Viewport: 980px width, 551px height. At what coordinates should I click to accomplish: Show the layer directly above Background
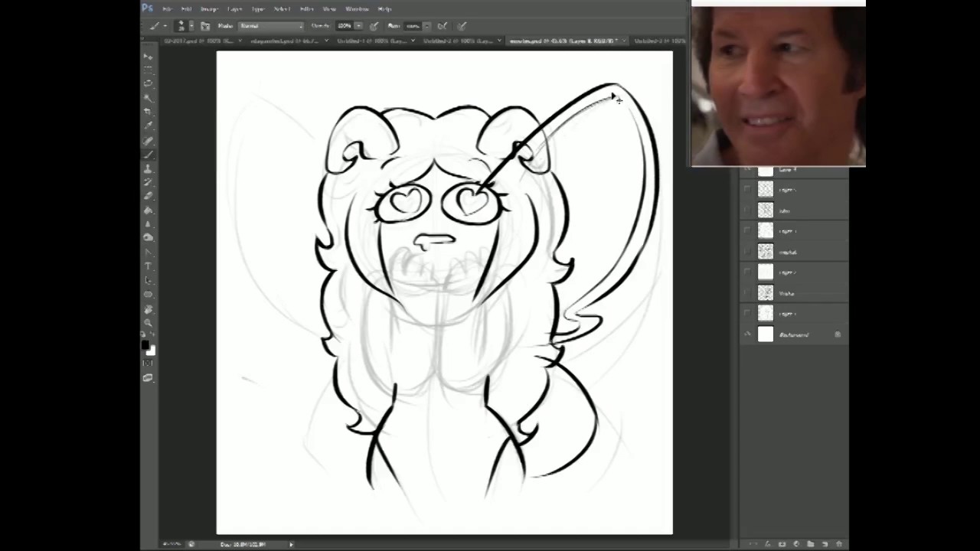(x=748, y=313)
